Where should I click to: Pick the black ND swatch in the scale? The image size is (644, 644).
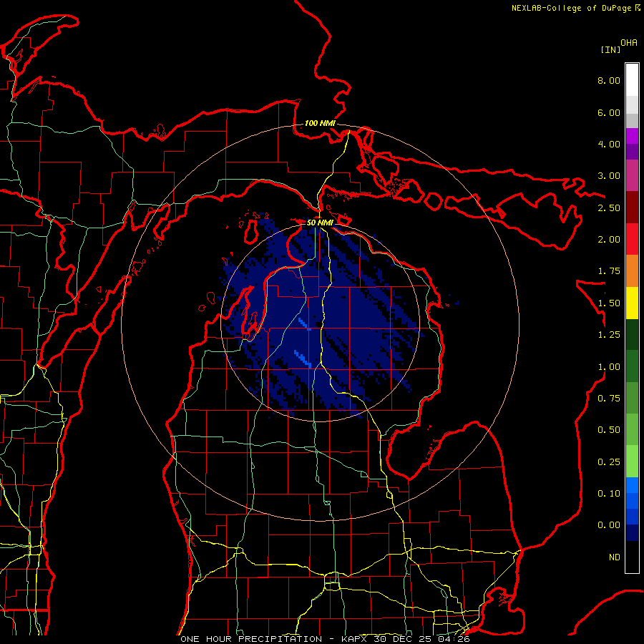(x=632, y=557)
